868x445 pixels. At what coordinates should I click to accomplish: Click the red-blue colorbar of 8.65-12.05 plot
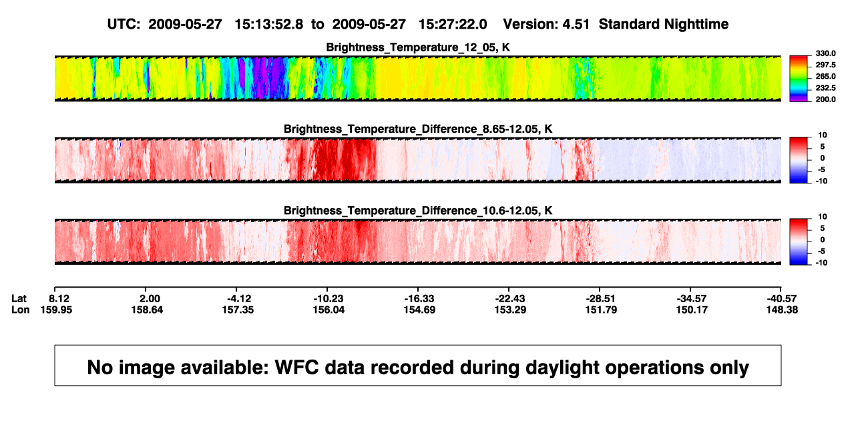[799, 159]
